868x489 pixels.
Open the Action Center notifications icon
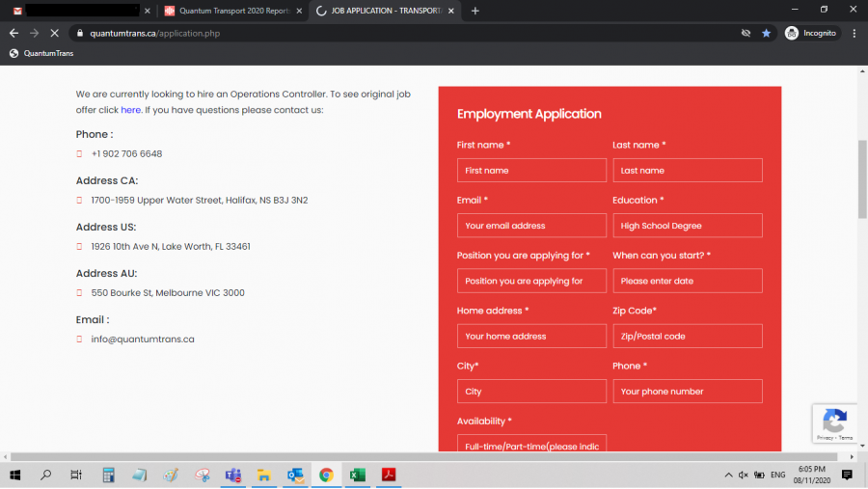point(847,475)
